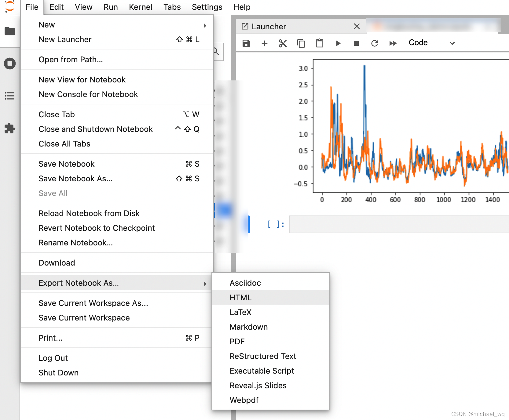
Task: Click the empty cell prompt brackets
Action: point(276,224)
